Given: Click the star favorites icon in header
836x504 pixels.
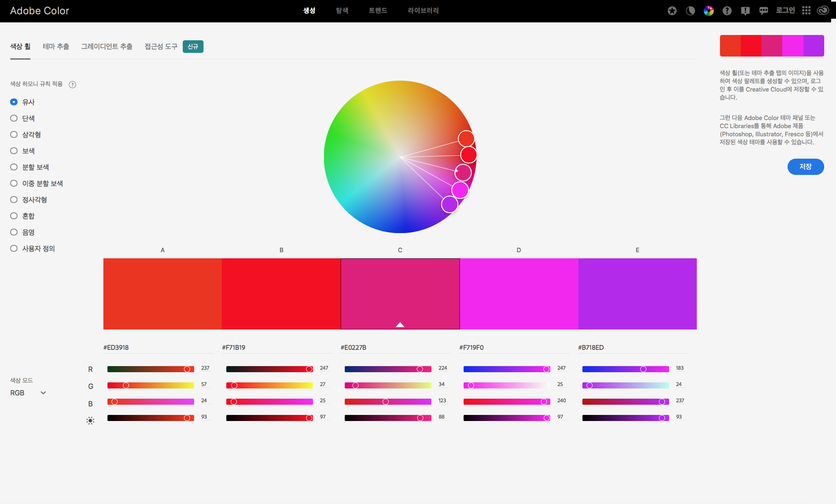Looking at the screenshot, I should pos(672,11).
